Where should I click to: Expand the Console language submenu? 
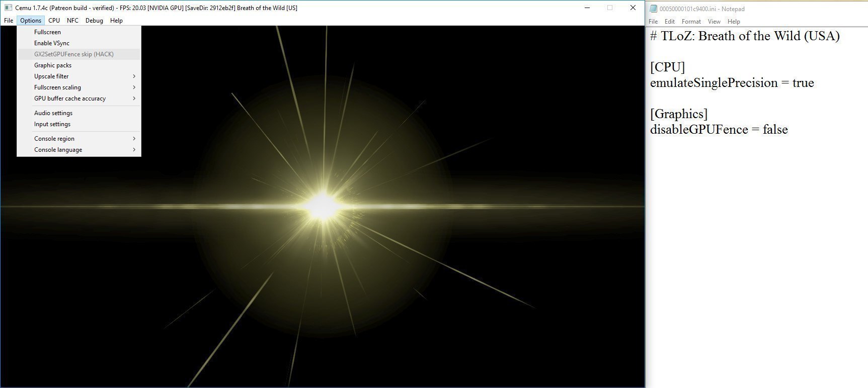point(79,150)
